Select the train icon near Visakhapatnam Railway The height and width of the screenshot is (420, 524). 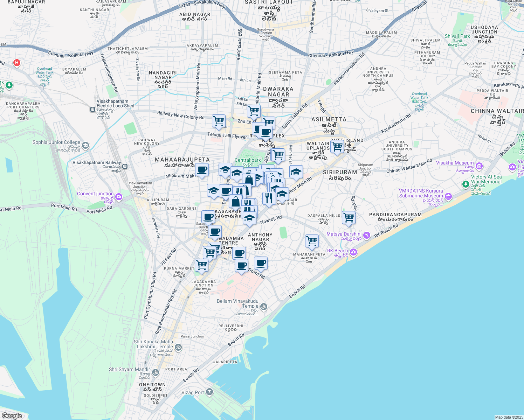(125, 167)
